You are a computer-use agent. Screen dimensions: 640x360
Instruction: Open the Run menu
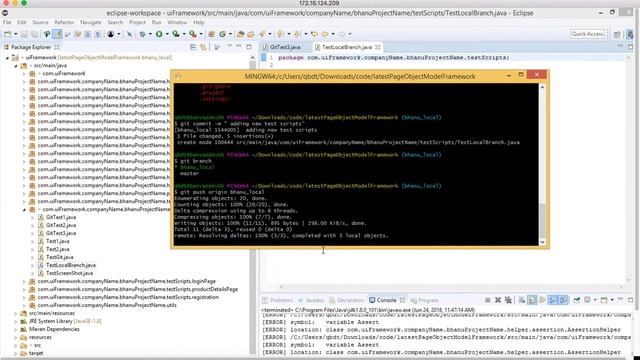(156, 22)
